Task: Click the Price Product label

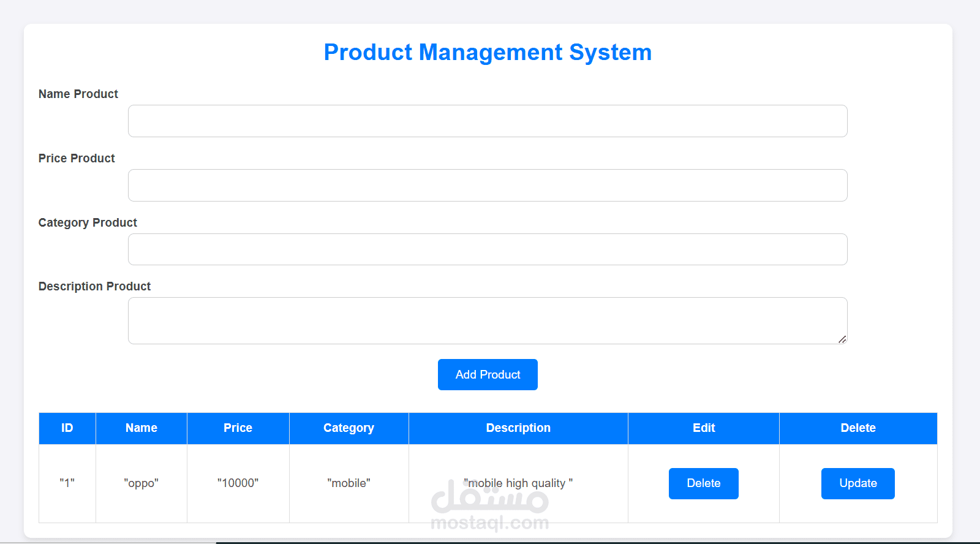Action: tap(77, 158)
